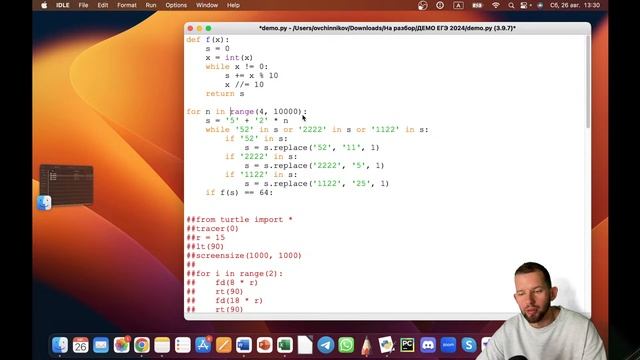Image resolution: width=640 pixels, height=360 pixels.
Task: Open the Apple menu
Action: pos(44,5)
